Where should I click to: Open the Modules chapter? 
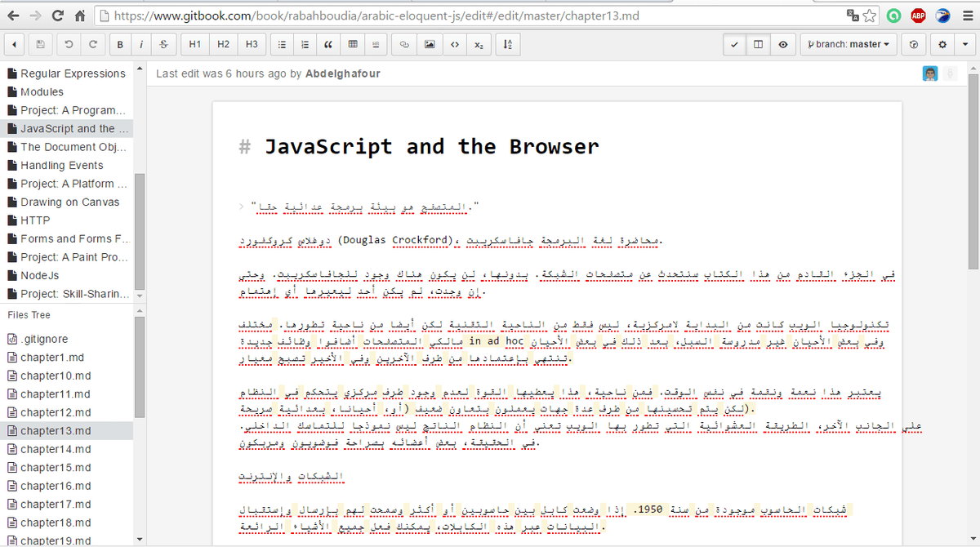point(67,92)
